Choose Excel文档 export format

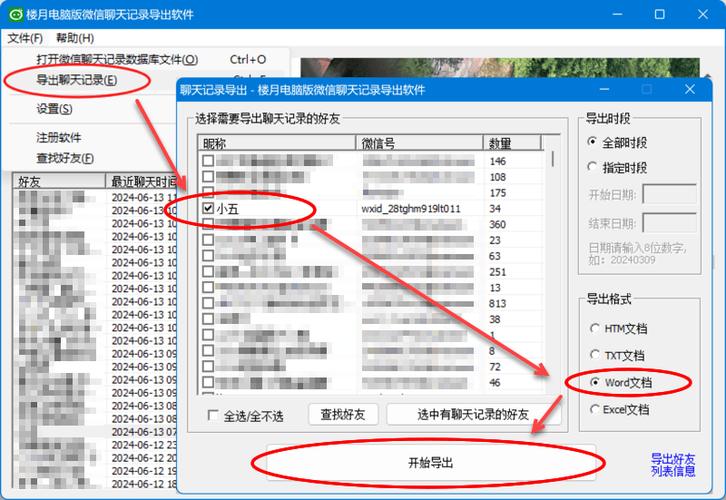[595, 409]
